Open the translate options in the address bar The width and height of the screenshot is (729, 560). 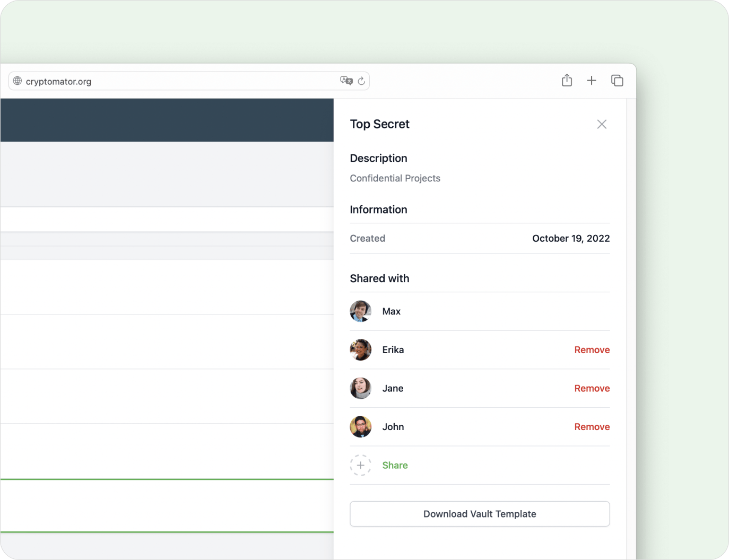[x=346, y=81]
